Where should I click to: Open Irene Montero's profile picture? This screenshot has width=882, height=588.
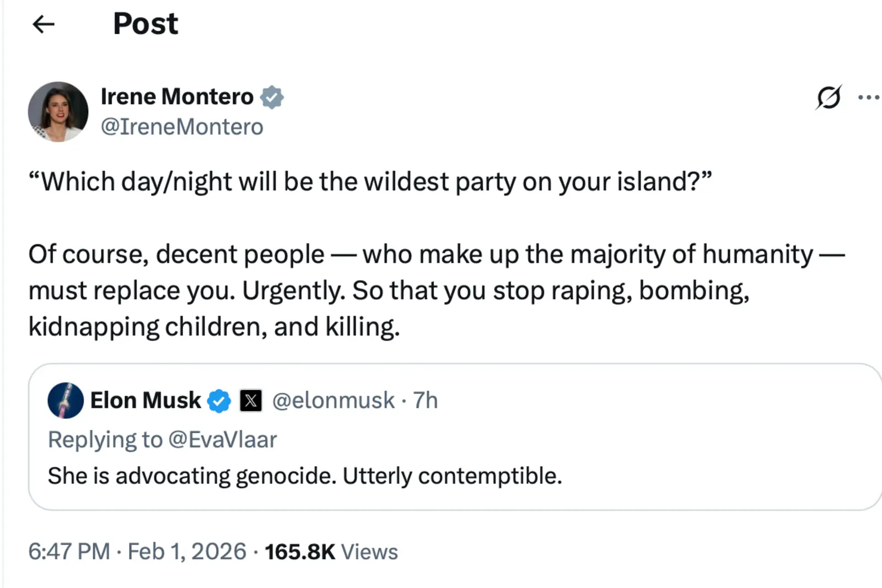[58, 111]
